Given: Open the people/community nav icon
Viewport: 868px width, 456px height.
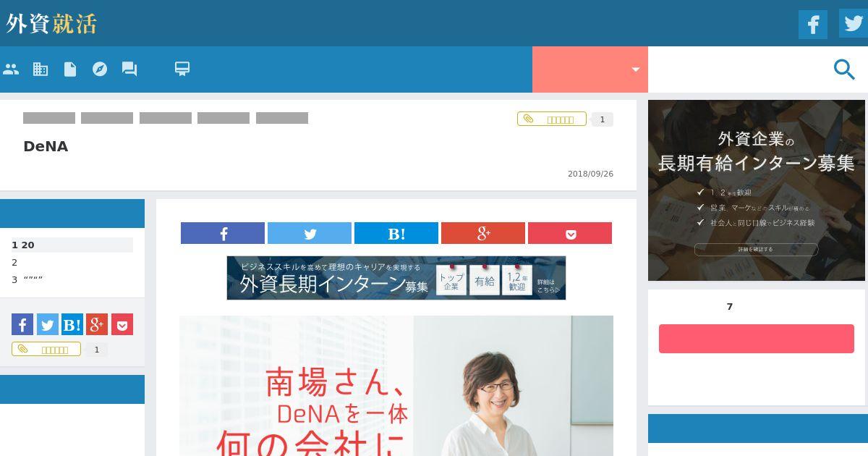Looking at the screenshot, I should coord(11,69).
